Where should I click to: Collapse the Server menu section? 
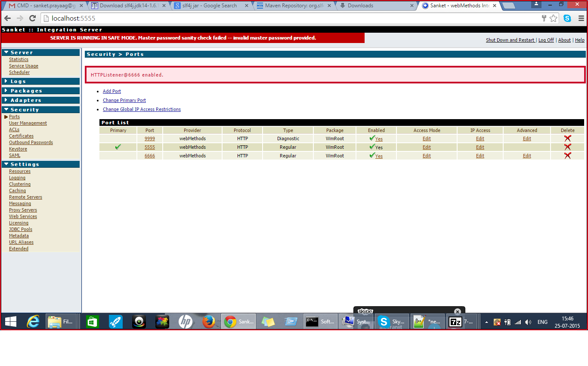(x=41, y=52)
